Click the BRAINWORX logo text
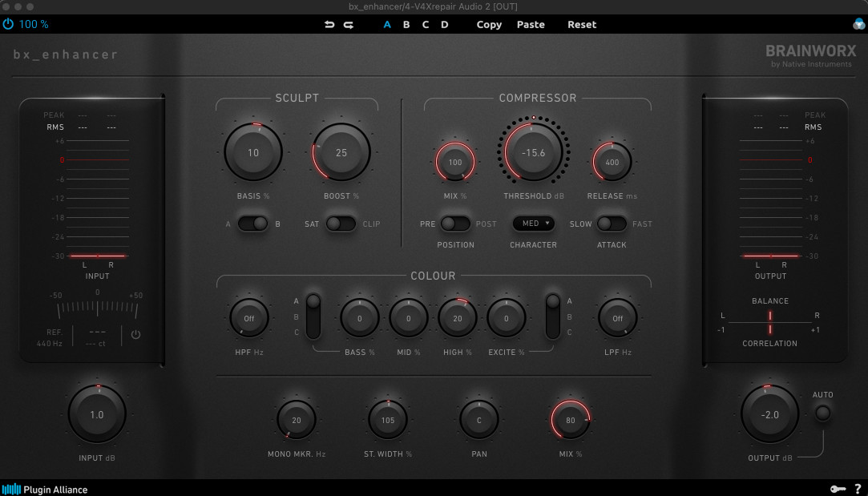Screen dimensions: 868x496 (x=811, y=51)
